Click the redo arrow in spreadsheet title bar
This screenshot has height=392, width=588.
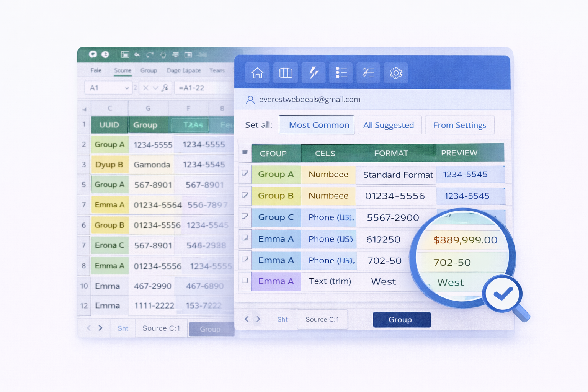click(150, 55)
